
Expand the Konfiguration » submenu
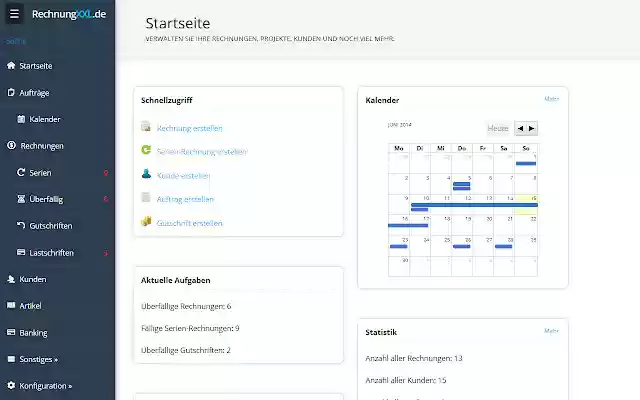pyautogui.click(x=46, y=386)
